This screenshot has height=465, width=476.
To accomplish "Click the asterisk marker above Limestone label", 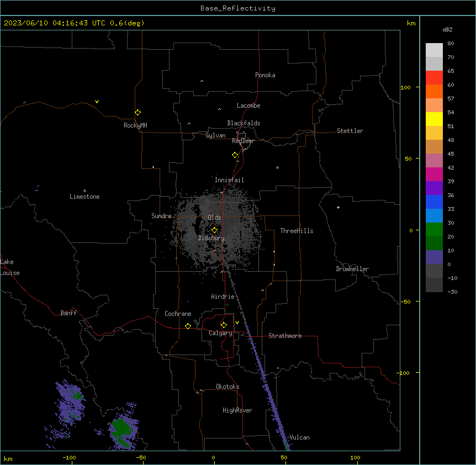I will pyautogui.click(x=84, y=191).
